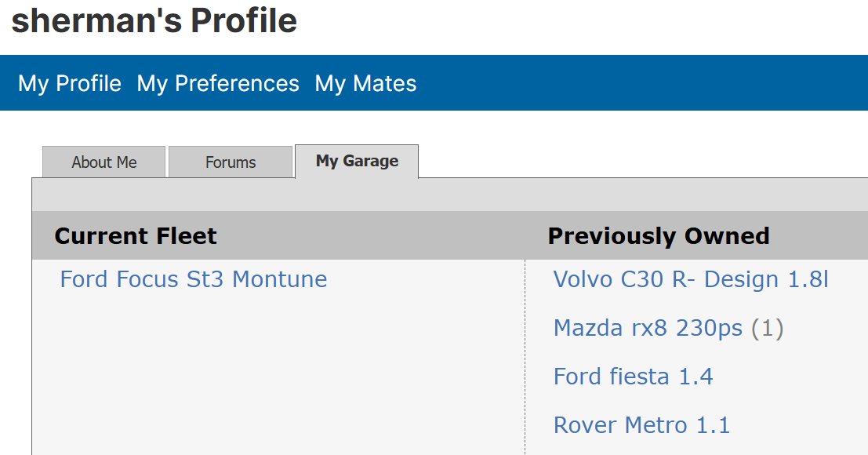Open the My Profile navigation link
868x455 pixels.
pyautogui.click(x=70, y=83)
